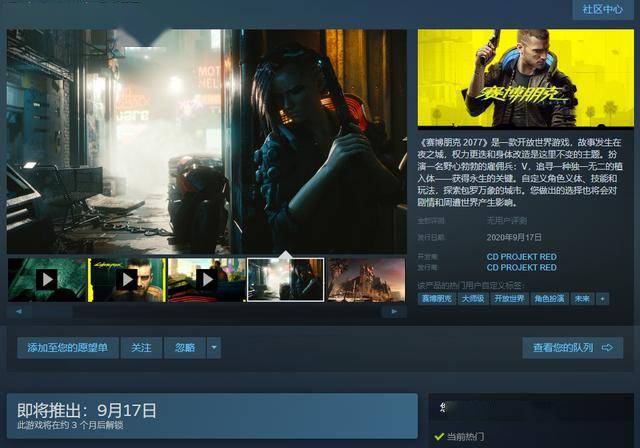
Task: Select the 开放世界 tag
Action: tap(509, 299)
